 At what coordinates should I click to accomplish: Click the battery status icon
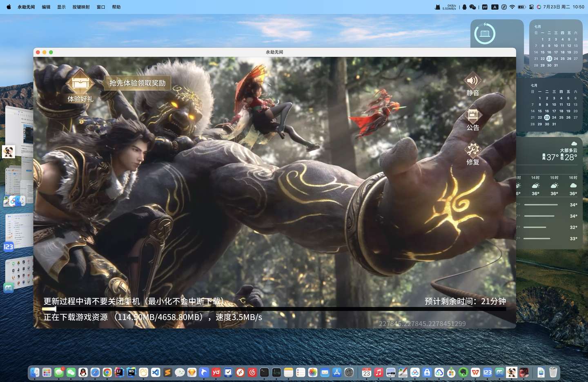[x=521, y=7]
